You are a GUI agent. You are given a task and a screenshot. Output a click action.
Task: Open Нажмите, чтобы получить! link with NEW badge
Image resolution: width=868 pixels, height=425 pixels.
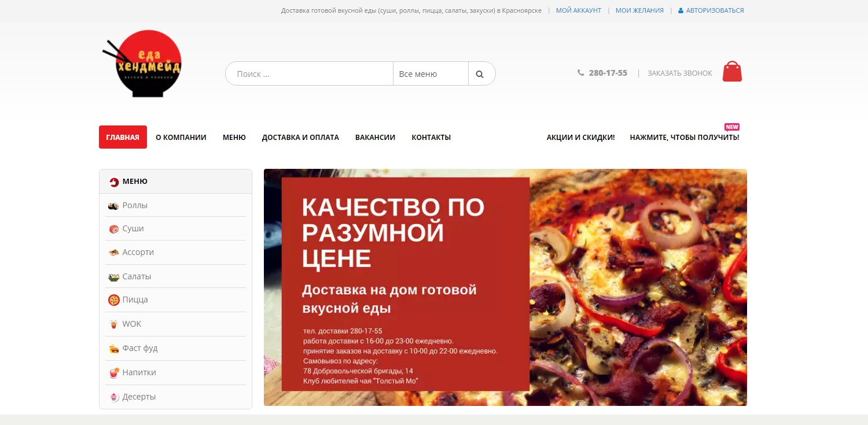(x=685, y=137)
